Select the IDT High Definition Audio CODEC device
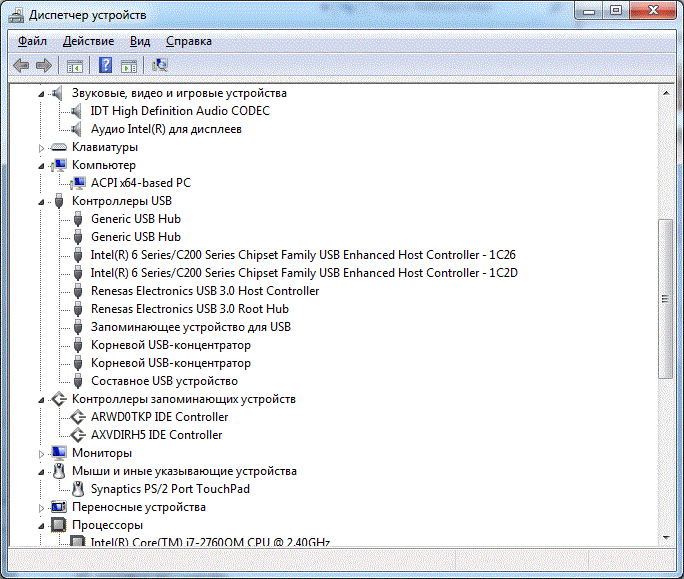This screenshot has height=579, width=684. point(180,111)
